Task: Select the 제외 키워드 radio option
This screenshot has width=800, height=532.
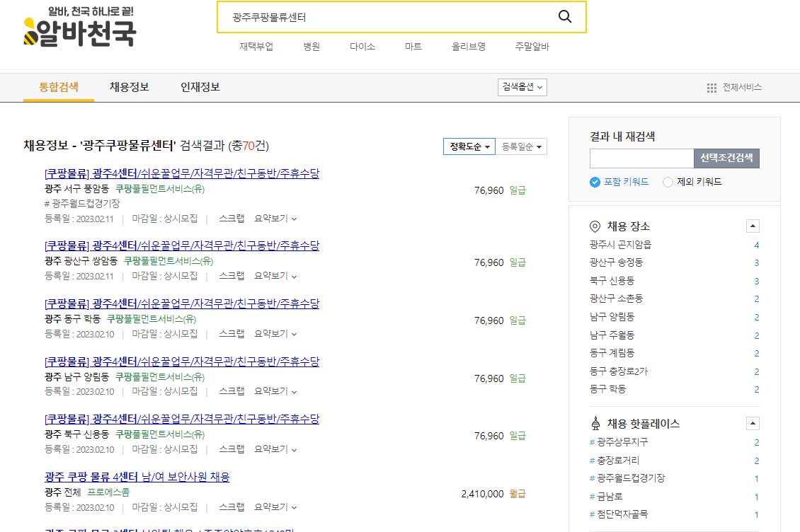Action: (668, 182)
